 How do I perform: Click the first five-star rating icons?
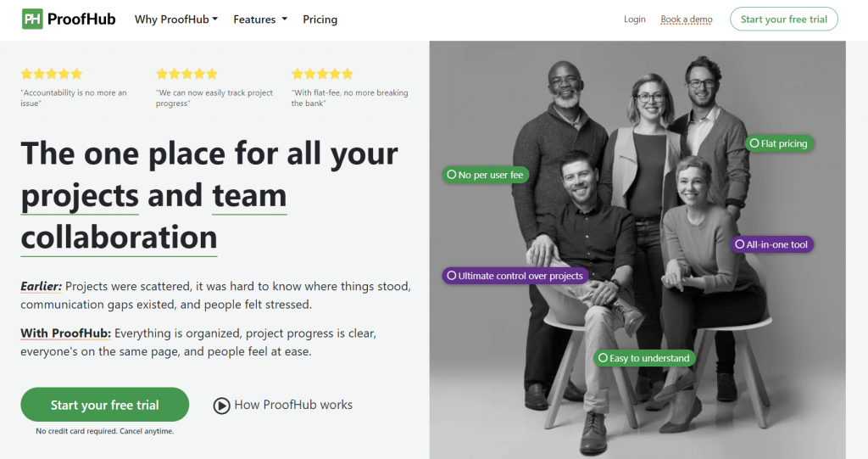(x=52, y=74)
